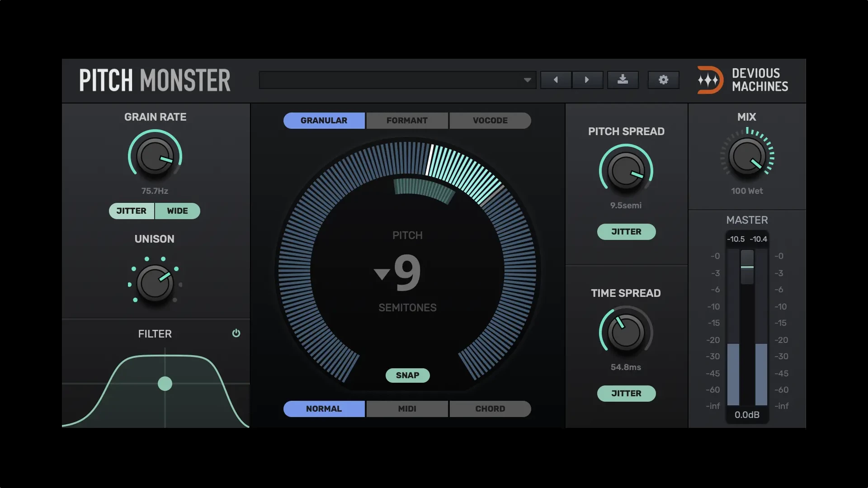Toggle the Filter power icon
868x488 pixels.
pyautogui.click(x=236, y=333)
